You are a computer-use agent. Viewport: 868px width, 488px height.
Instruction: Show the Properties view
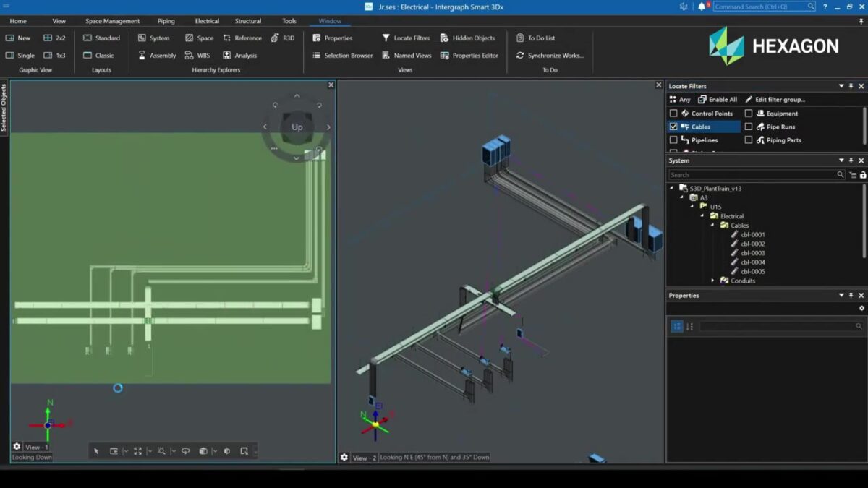[x=333, y=38]
